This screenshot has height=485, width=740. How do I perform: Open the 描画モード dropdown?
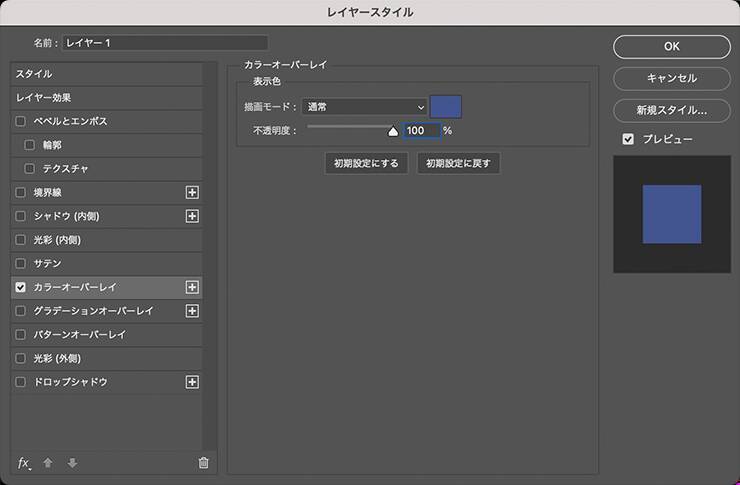coord(364,107)
